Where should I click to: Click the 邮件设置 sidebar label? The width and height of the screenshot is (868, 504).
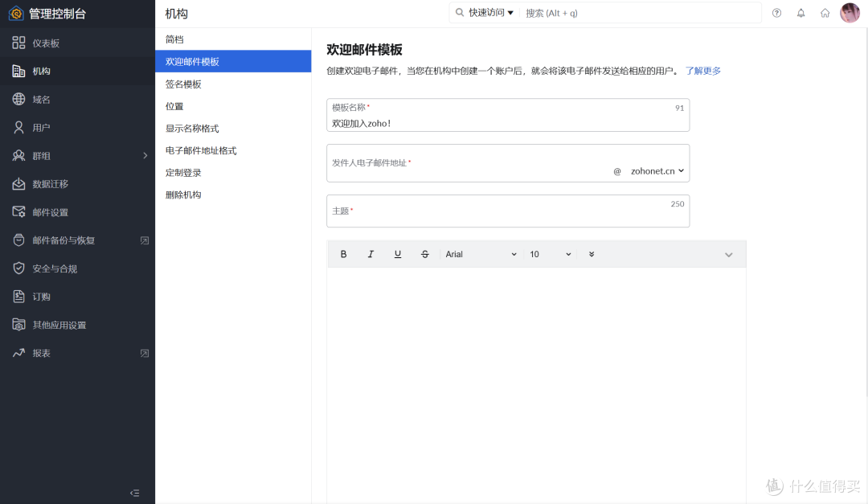(x=51, y=213)
